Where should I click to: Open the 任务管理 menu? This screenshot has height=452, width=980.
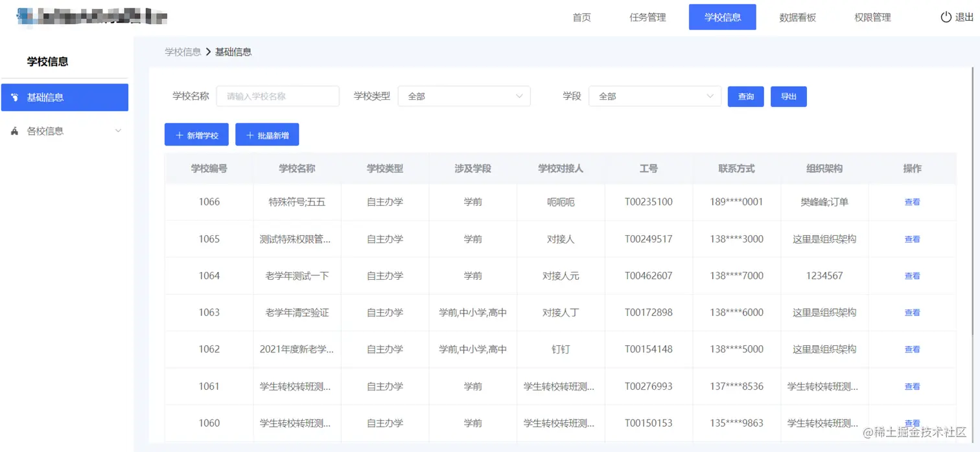647,17
